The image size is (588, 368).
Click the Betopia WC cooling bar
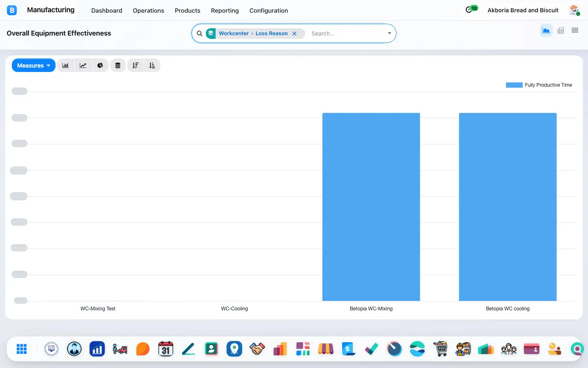tap(508, 207)
